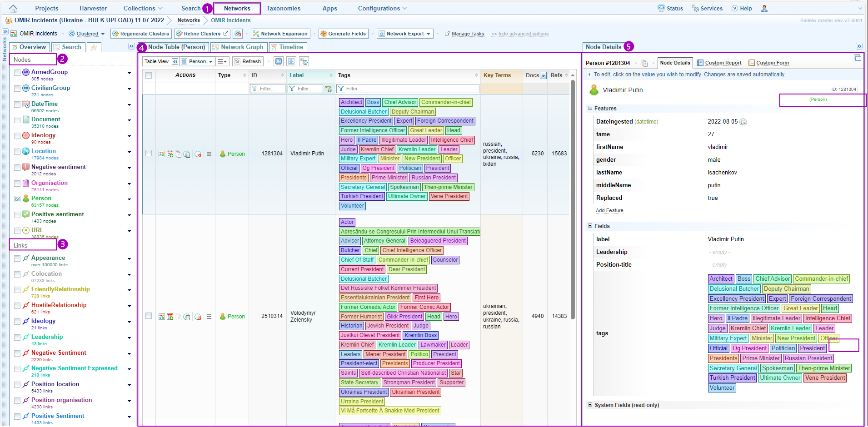
Task: Click the download icon in the table toolbar
Action: click(x=291, y=61)
